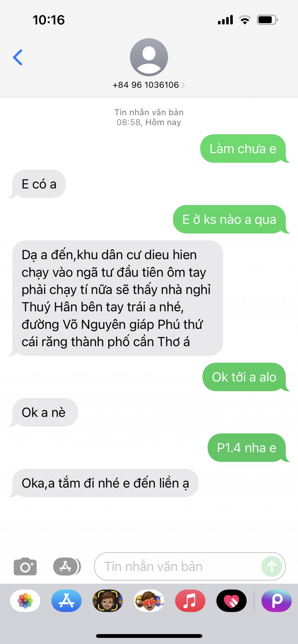Viewport: 298px width, 644px height.
Task: Open the red Music app icon
Action: click(190, 601)
